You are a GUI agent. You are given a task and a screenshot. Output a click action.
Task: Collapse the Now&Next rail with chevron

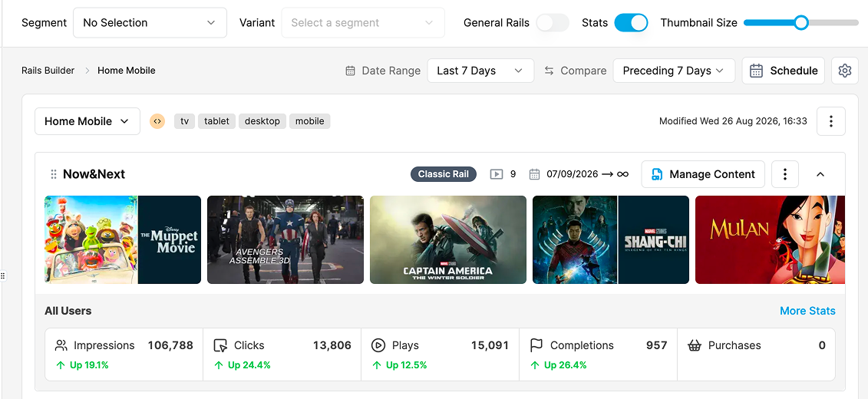[820, 174]
